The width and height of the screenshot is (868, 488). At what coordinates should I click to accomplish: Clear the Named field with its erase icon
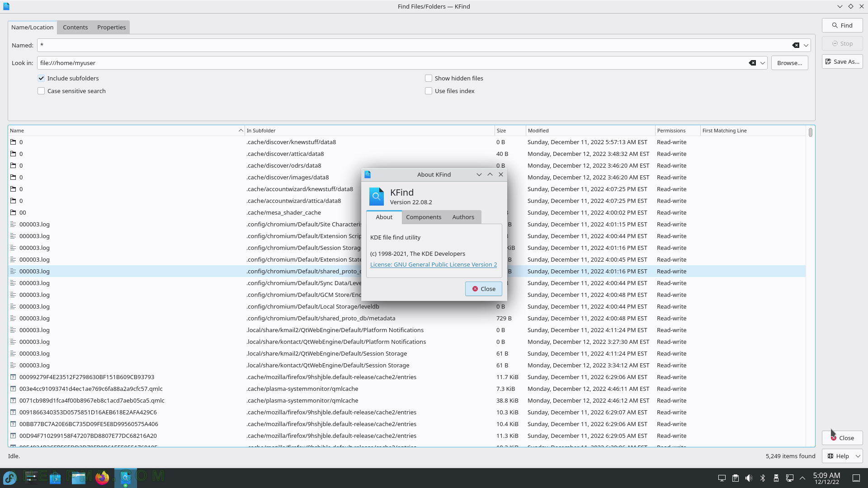pos(796,45)
